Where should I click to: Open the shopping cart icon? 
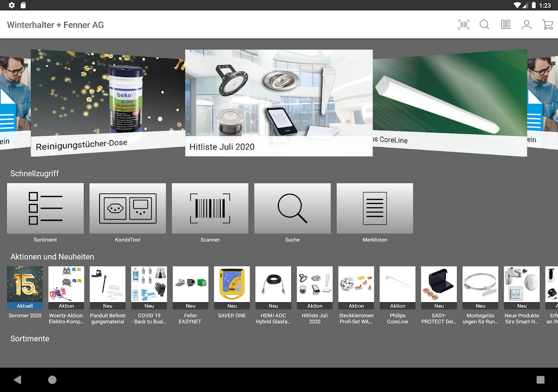coord(547,24)
